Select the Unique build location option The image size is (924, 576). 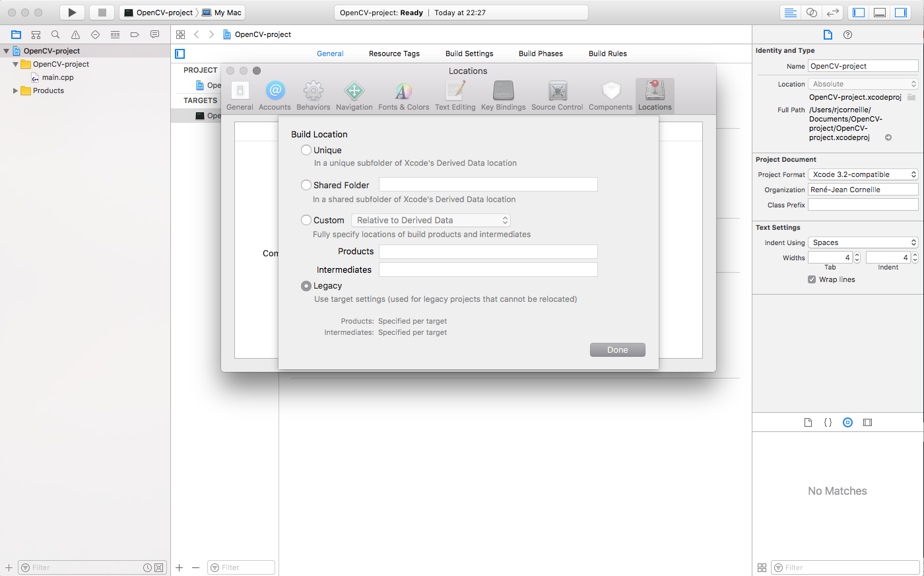[306, 150]
